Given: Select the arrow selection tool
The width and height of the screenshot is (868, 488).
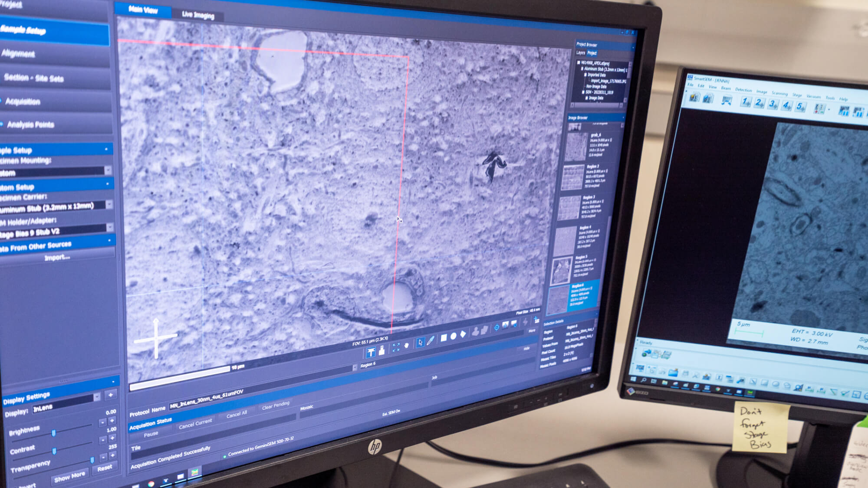Looking at the screenshot, I should [421, 342].
